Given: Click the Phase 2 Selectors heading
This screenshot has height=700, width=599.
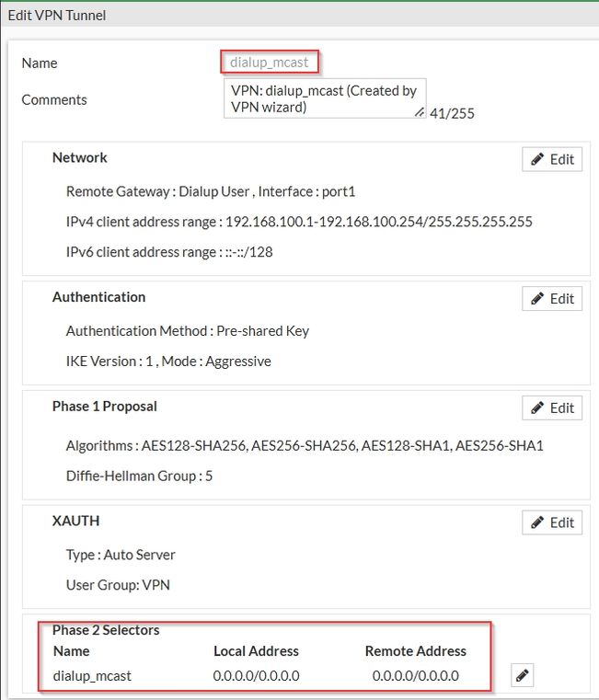Looking at the screenshot, I should [106, 630].
